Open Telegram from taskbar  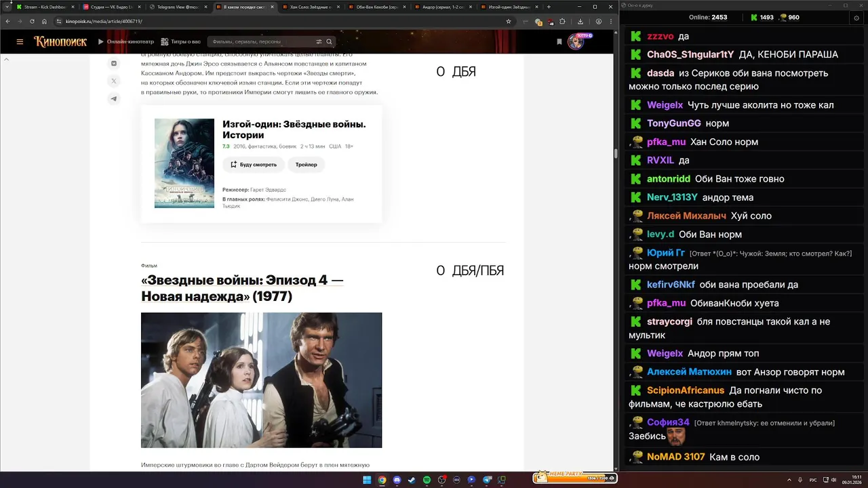486,480
